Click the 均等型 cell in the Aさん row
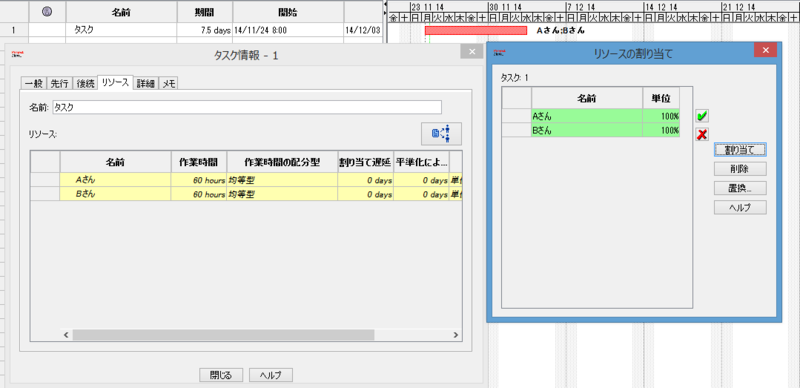 (x=282, y=180)
